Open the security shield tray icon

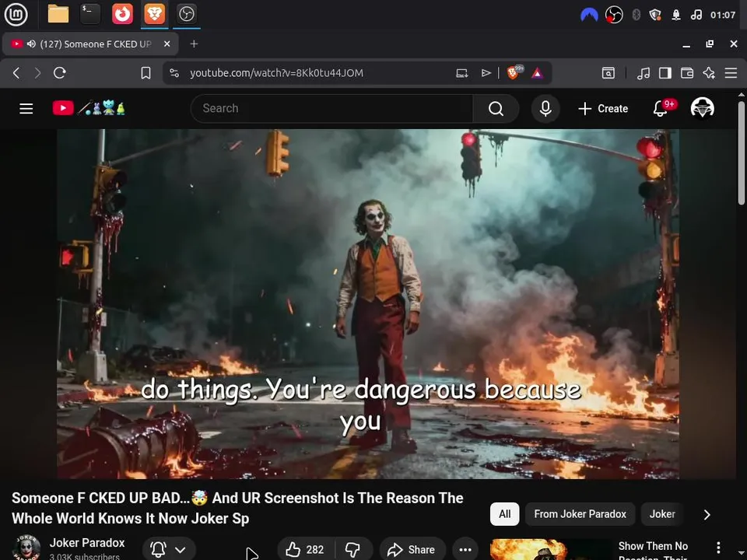tap(655, 16)
